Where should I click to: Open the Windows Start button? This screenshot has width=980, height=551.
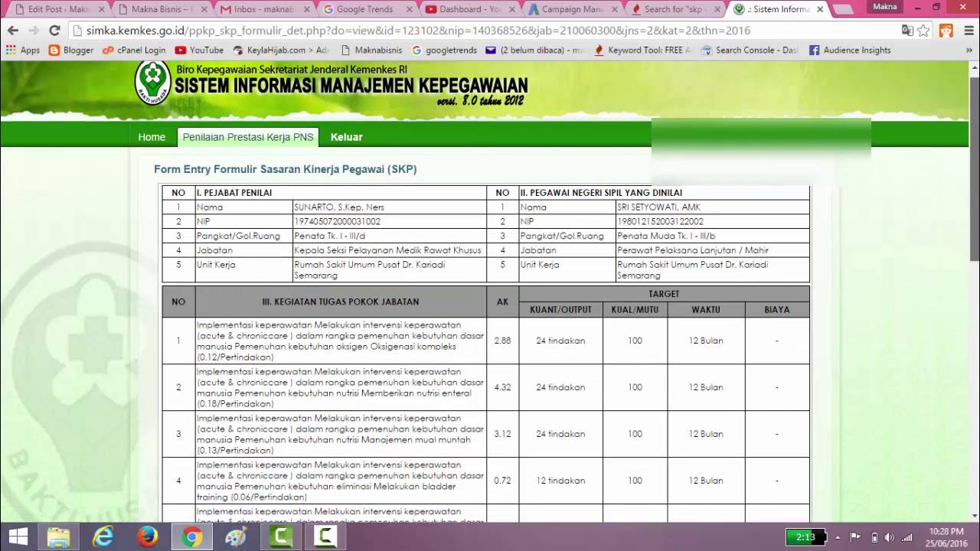coord(18,536)
